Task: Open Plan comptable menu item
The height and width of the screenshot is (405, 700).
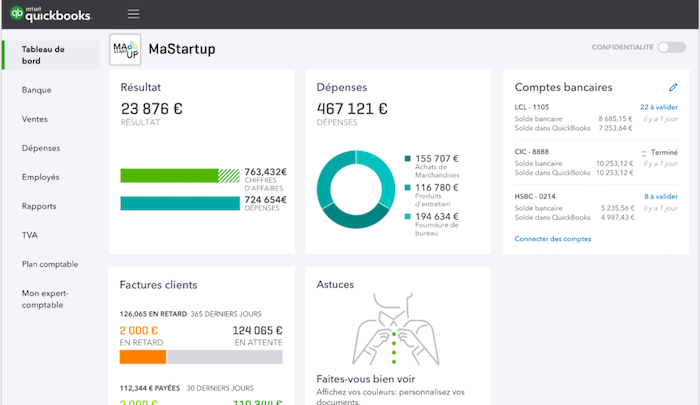Action: click(50, 264)
